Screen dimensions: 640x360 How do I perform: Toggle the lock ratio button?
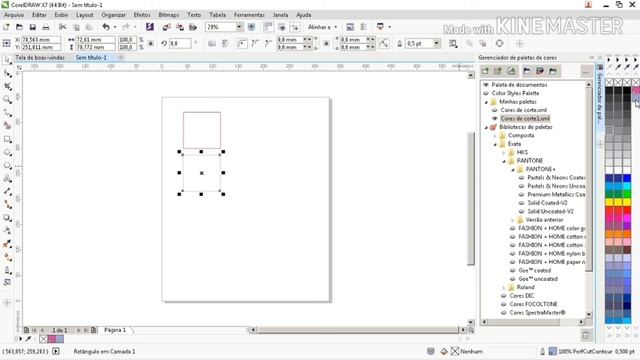point(151,43)
